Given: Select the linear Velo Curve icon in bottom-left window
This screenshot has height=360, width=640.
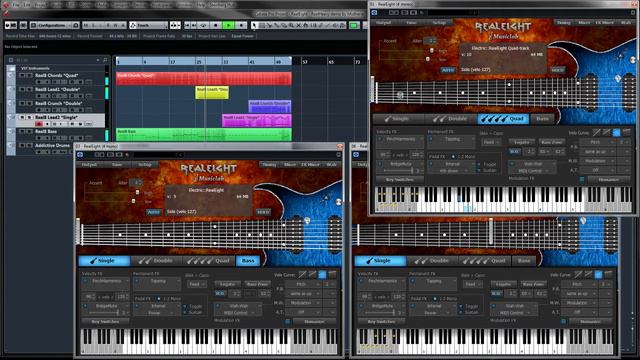Looking at the screenshot, I should coord(302,274).
